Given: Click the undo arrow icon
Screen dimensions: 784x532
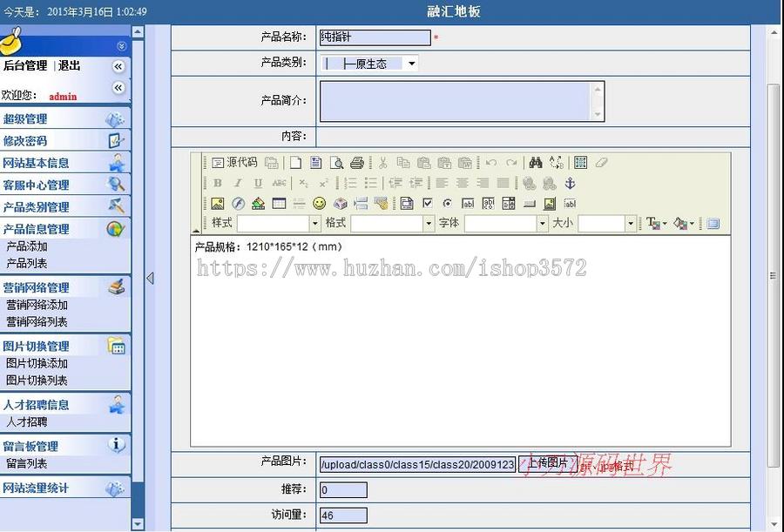Looking at the screenshot, I should 491,163.
